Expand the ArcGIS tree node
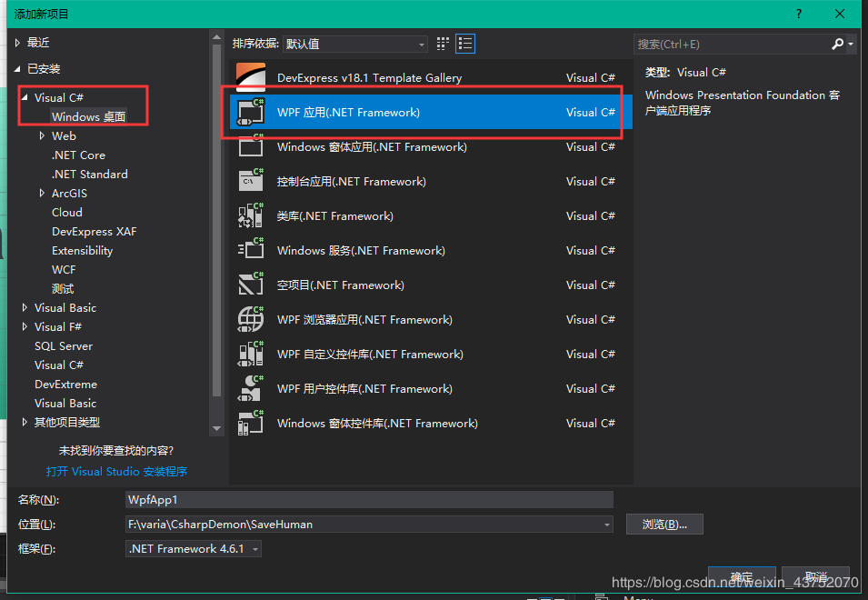 42,193
